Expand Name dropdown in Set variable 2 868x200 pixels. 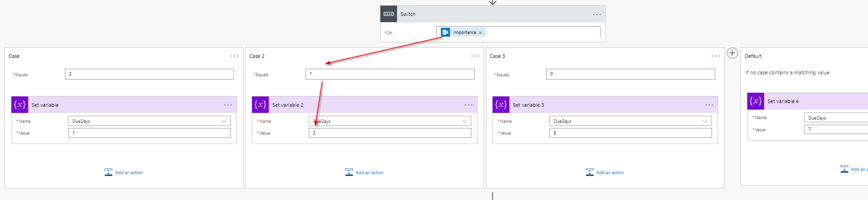tap(465, 121)
